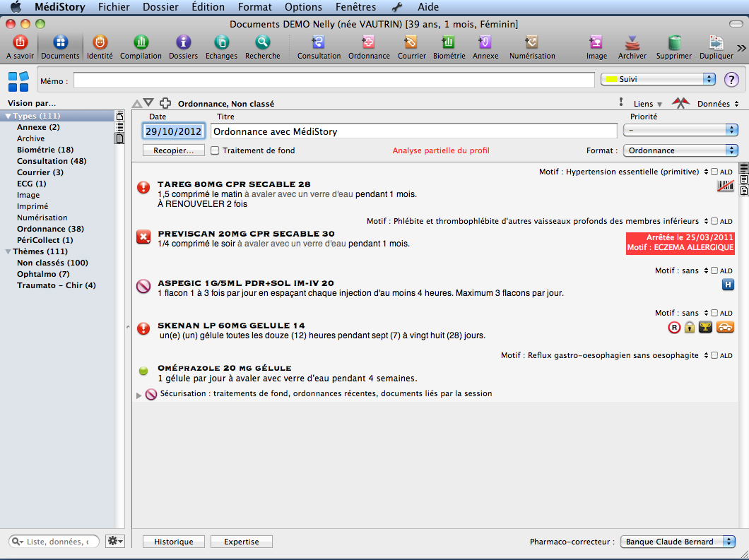The image size is (749, 560).
Task: Click the Ordonnance toolbar icon
Action: 369,43
